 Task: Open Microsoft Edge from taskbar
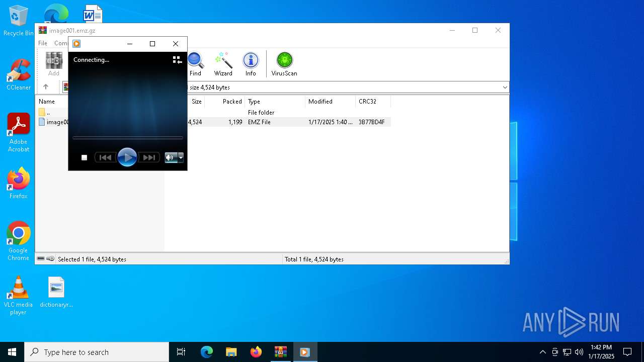207,352
